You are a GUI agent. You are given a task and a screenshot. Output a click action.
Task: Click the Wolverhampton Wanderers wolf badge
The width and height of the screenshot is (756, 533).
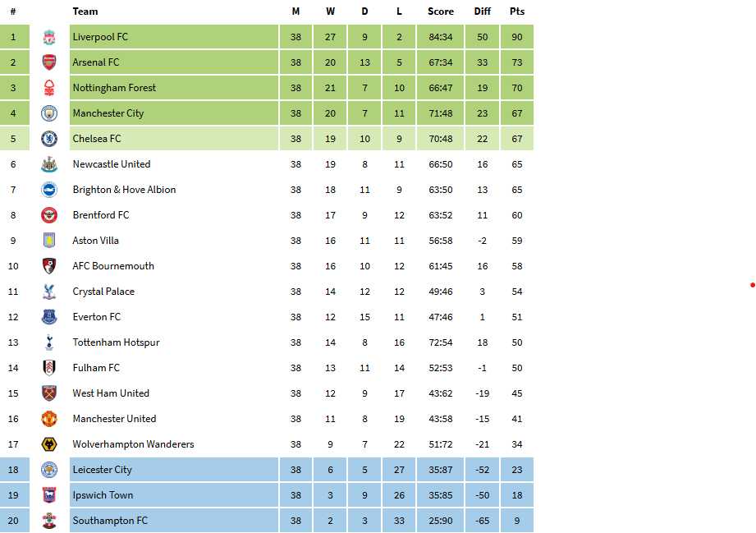49,444
